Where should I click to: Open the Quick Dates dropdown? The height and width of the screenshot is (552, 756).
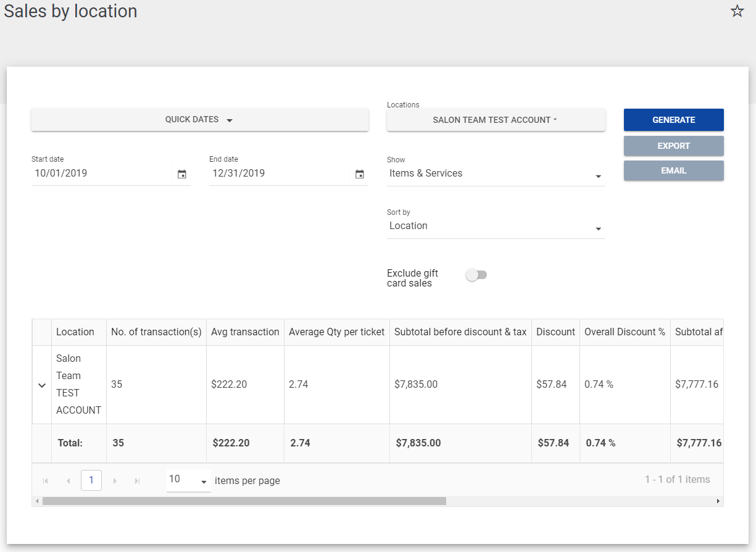tap(199, 120)
